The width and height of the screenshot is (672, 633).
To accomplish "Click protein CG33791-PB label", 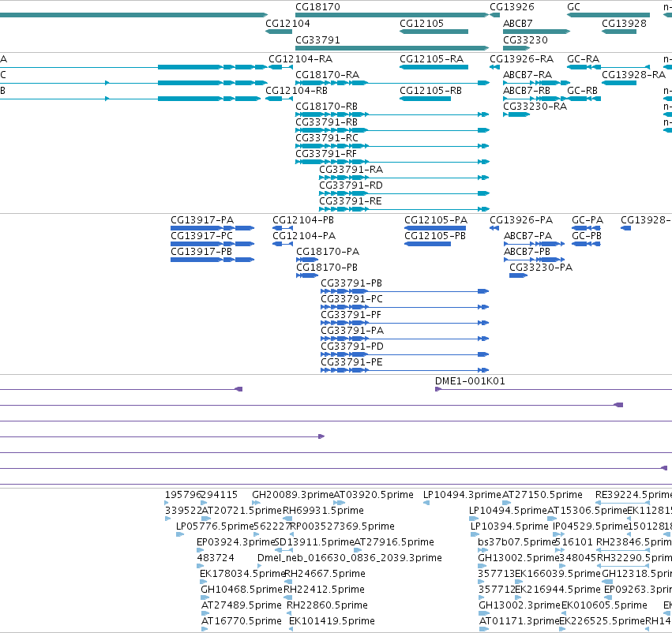I will pyautogui.click(x=351, y=283).
